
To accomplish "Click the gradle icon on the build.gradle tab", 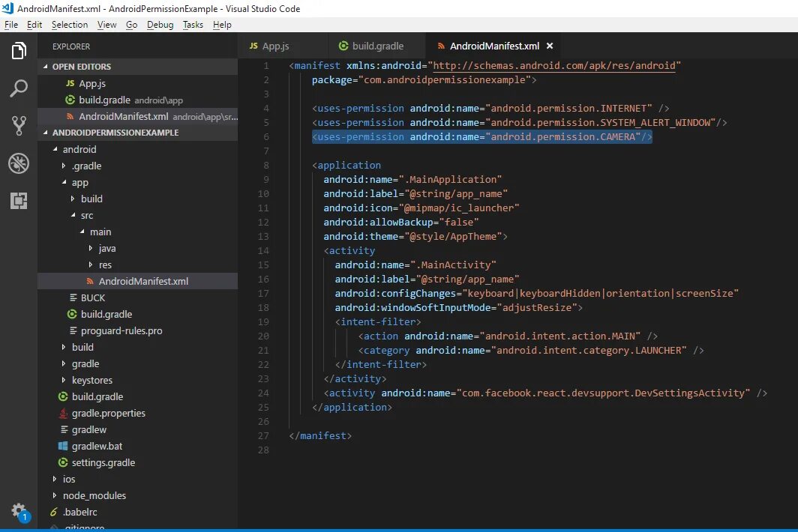I will click(x=343, y=46).
